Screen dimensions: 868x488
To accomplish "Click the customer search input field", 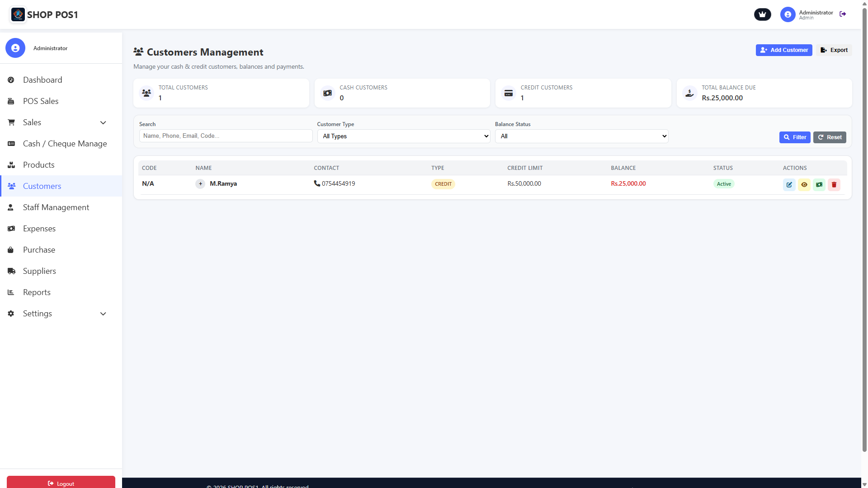I will coord(226,136).
